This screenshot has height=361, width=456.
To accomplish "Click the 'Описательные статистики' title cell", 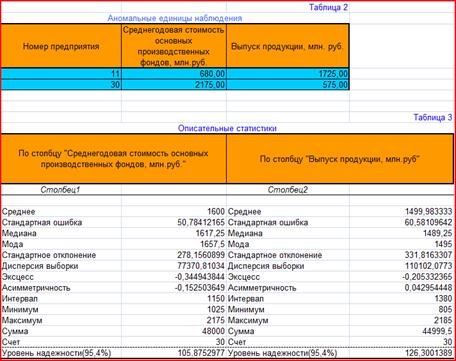I will click(x=227, y=128).
